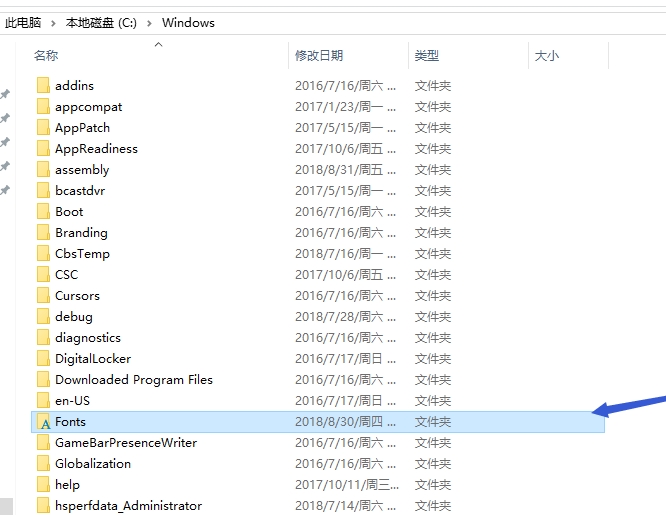Select the bcastdvr folder name
The width and height of the screenshot is (666, 515).
[x=80, y=190]
